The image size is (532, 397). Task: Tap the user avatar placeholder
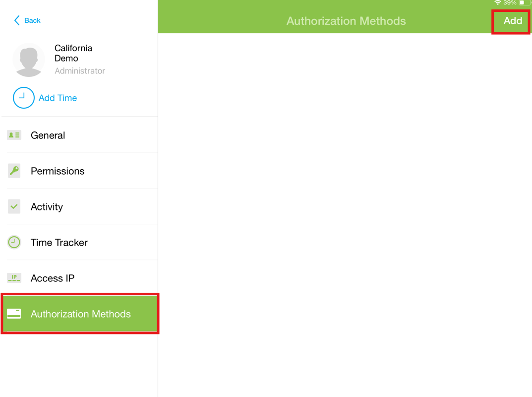tap(29, 60)
